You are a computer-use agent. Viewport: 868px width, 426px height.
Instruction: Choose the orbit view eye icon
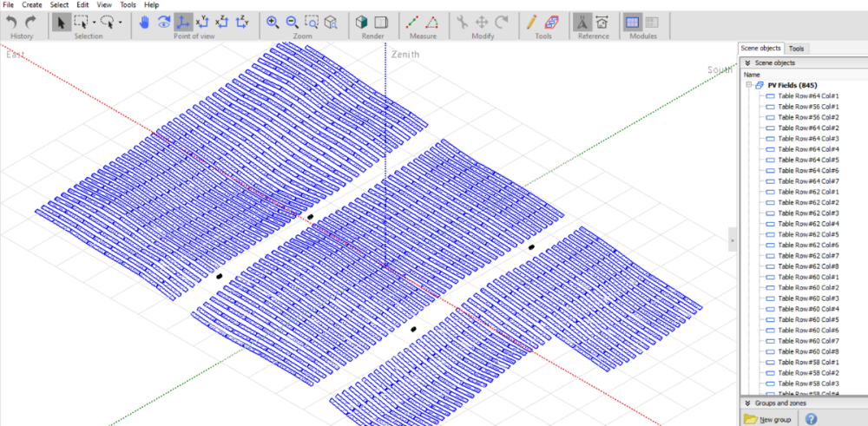pyautogui.click(x=164, y=22)
